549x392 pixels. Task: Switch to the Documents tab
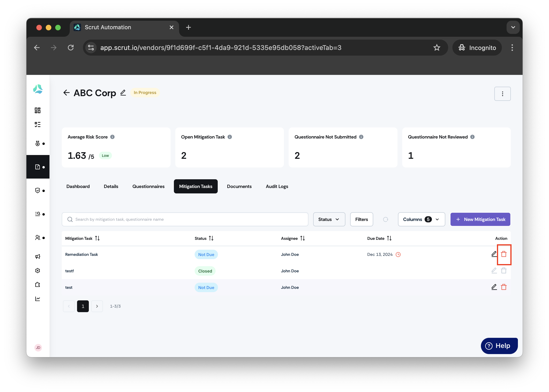coord(239,186)
